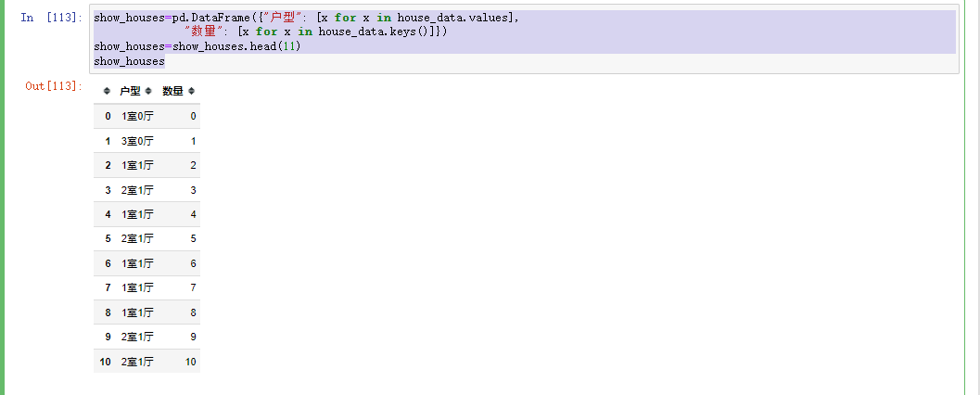980x395 pixels.
Task: Select the 1室0厅 cell in row 0
Action: [137, 116]
